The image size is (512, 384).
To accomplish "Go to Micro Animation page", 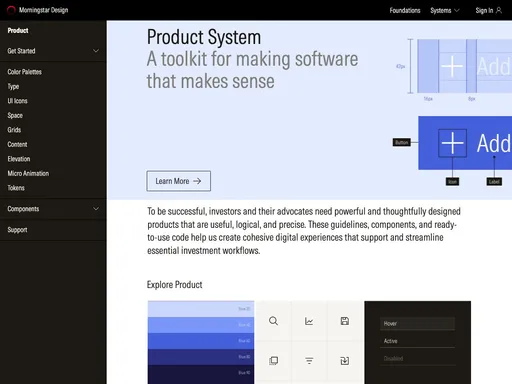I will [x=28, y=173].
